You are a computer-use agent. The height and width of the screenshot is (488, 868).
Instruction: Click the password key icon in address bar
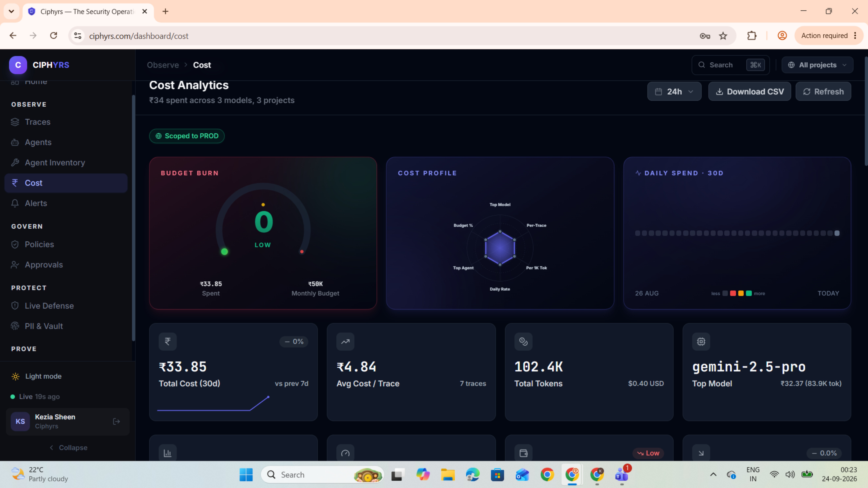(x=705, y=36)
